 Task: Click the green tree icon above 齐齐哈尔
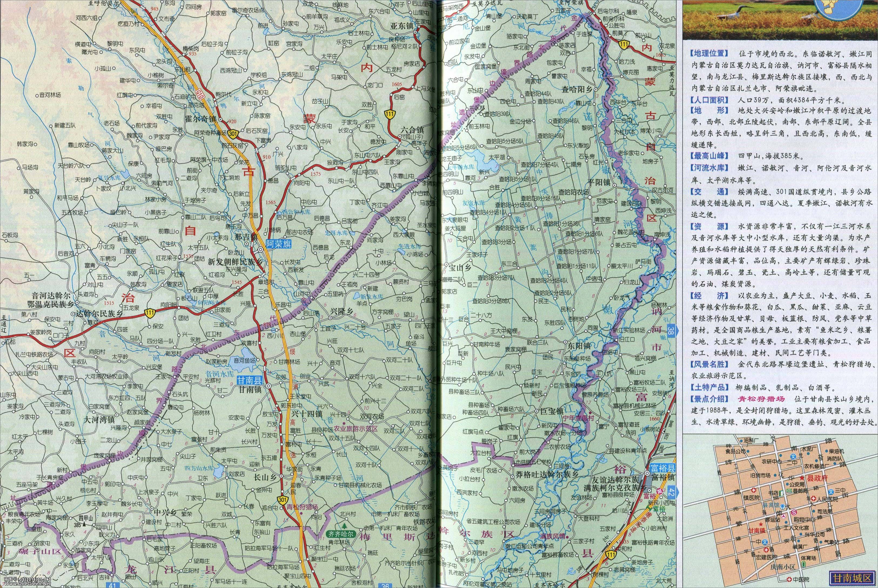[x=344, y=526]
